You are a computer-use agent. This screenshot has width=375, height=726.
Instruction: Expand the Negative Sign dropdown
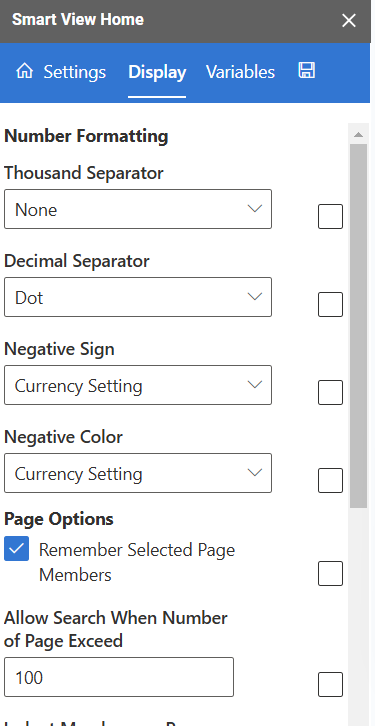tap(138, 385)
